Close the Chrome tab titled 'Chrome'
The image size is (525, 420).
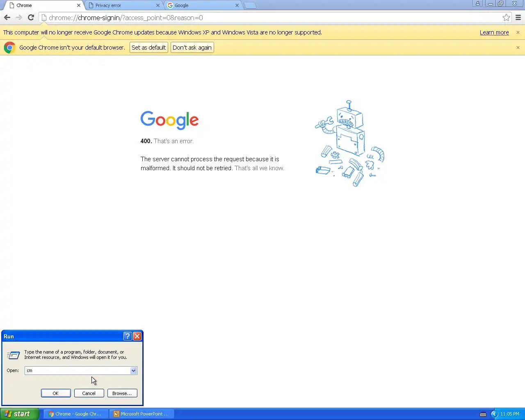click(79, 5)
